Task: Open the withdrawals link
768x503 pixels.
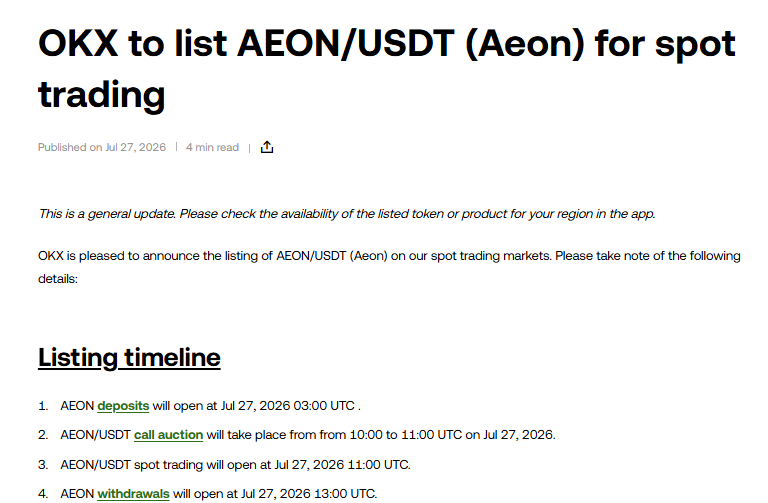Action: [133, 494]
